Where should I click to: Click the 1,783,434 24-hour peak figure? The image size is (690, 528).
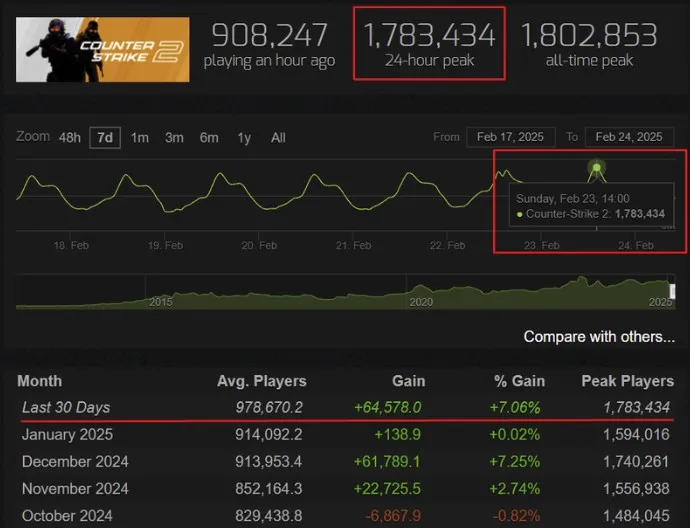click(x=429, y=35)
